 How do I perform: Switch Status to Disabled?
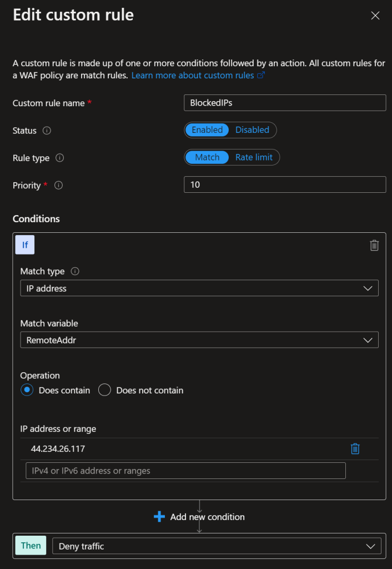coord(252,130)
